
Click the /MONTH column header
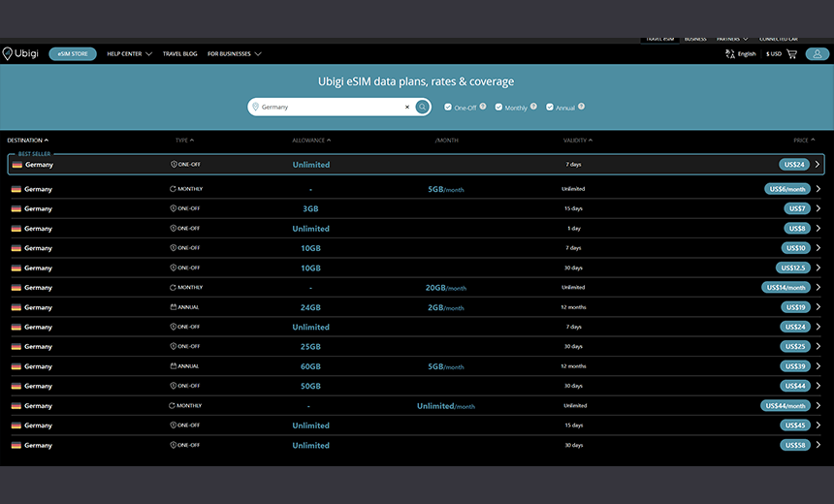coord(447,141)
